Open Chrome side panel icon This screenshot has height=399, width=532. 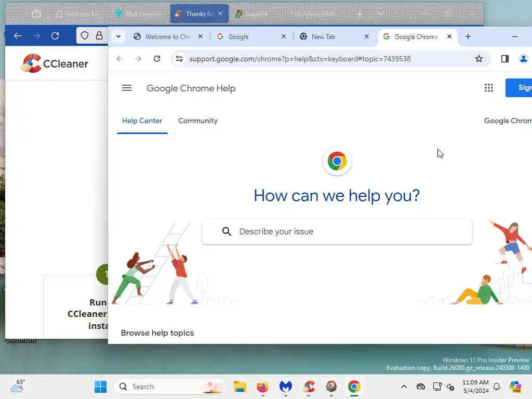click(x=504, y=59)
